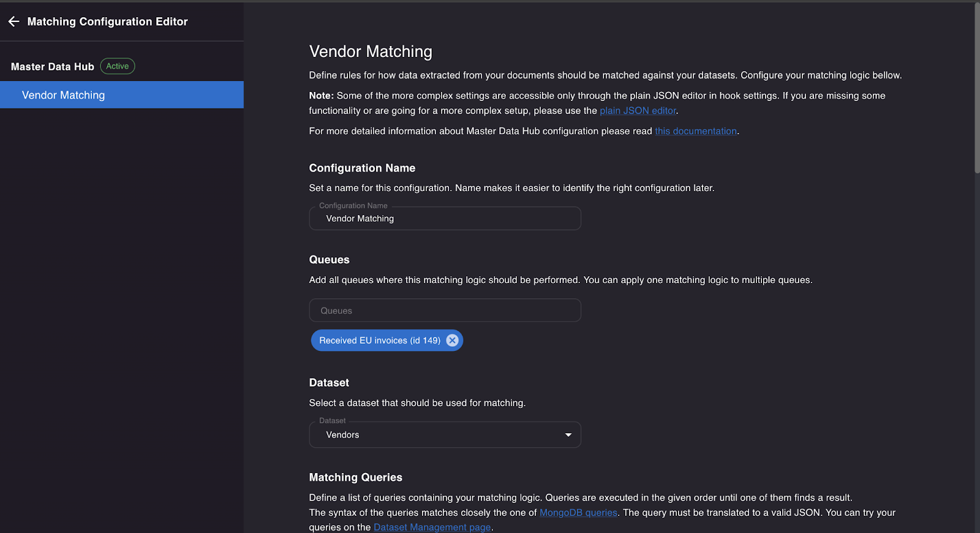Focus the Configuration Name text field
980x533 pixels.
pyautogui.click(x=445, y=219)
